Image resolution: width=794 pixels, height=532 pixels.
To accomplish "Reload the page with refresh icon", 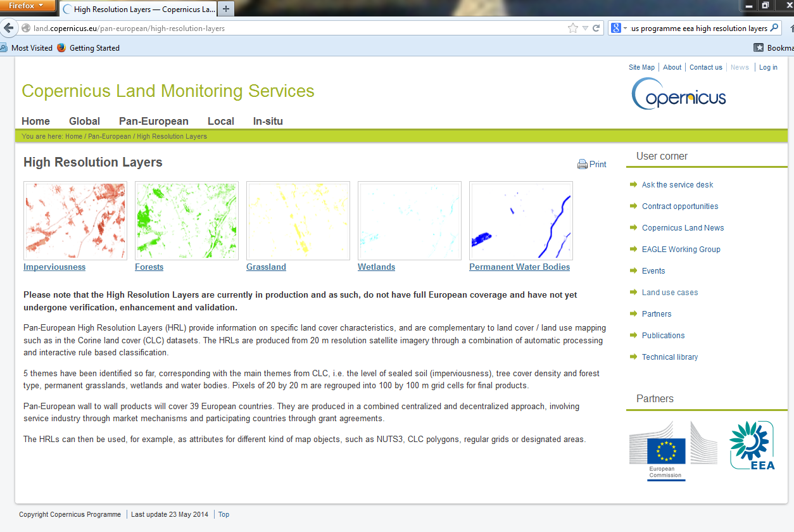I will (x=596, y=28).
